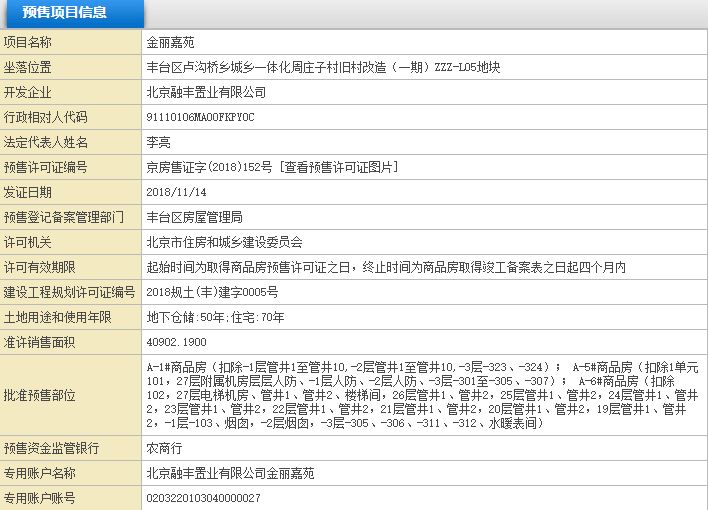Viewport: 709px width, 510px height.
Task: Click the 预售许可证编号 label
Action: [x=45, y=167]
